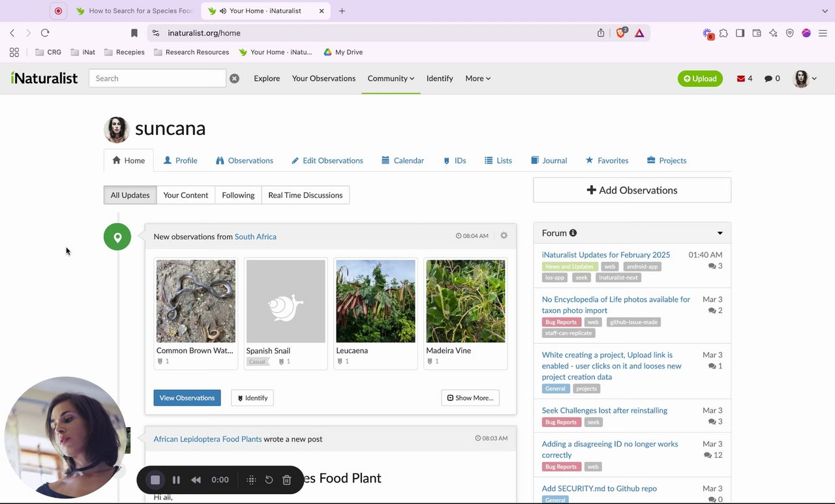Click Add Observations button

point(632,190)
